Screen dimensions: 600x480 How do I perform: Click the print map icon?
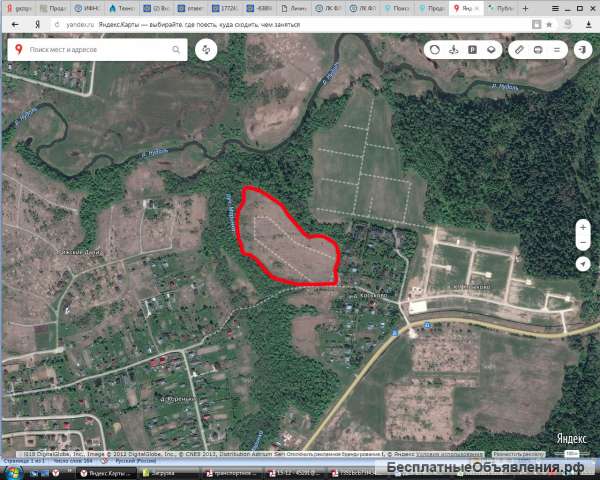point(538,50)
